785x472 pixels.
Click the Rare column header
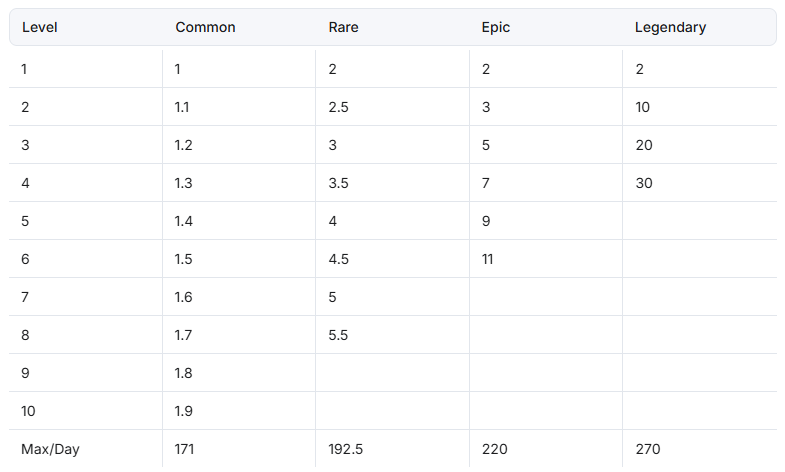click(x=343, y=27)
